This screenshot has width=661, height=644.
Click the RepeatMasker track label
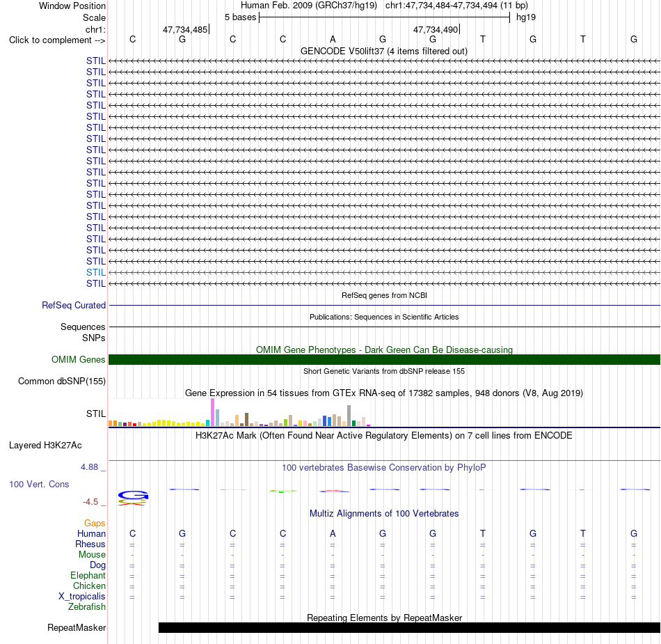(77, 627)
